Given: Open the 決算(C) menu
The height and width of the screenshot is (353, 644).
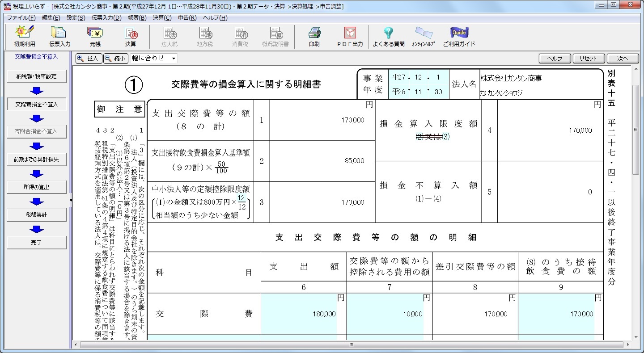Looking at the screenshot, I should pos(162,18).
